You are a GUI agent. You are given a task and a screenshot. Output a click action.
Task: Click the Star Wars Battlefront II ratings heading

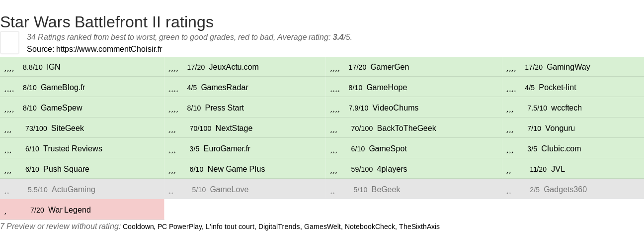pos(107,22)
